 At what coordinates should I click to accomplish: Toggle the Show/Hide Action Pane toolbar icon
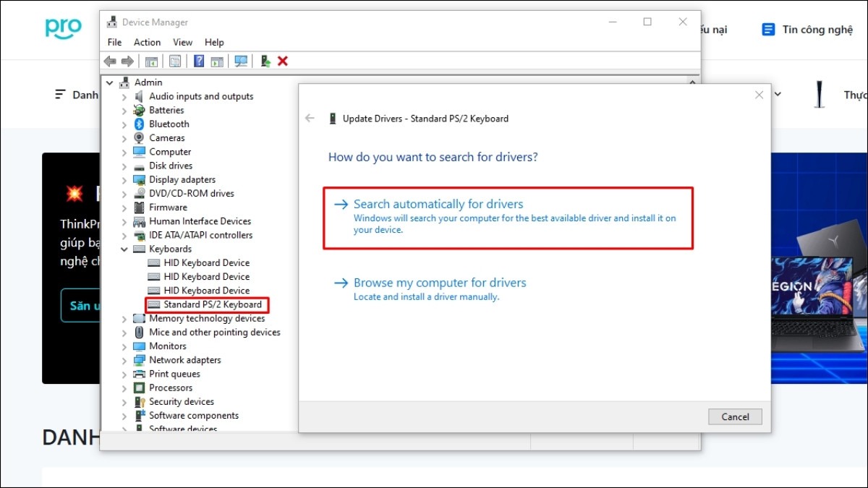click(x=217, y=61)
